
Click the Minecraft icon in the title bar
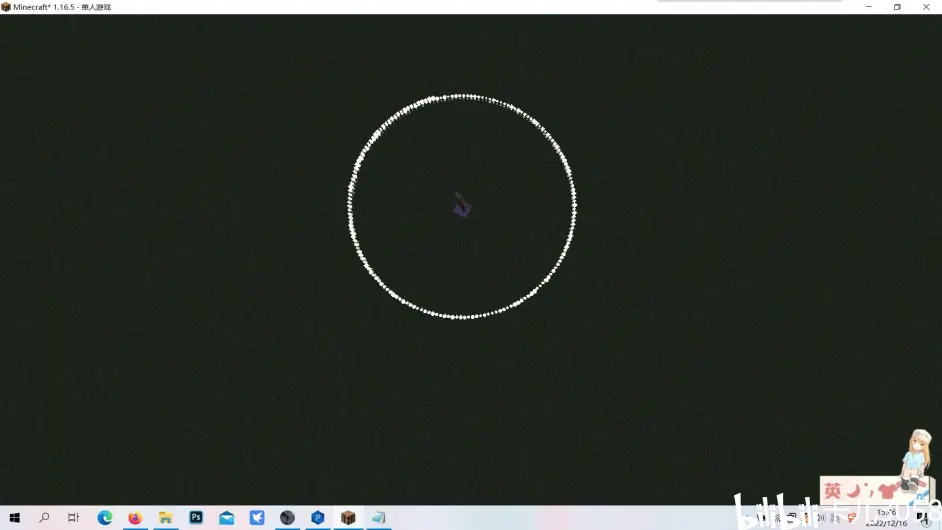6,7
